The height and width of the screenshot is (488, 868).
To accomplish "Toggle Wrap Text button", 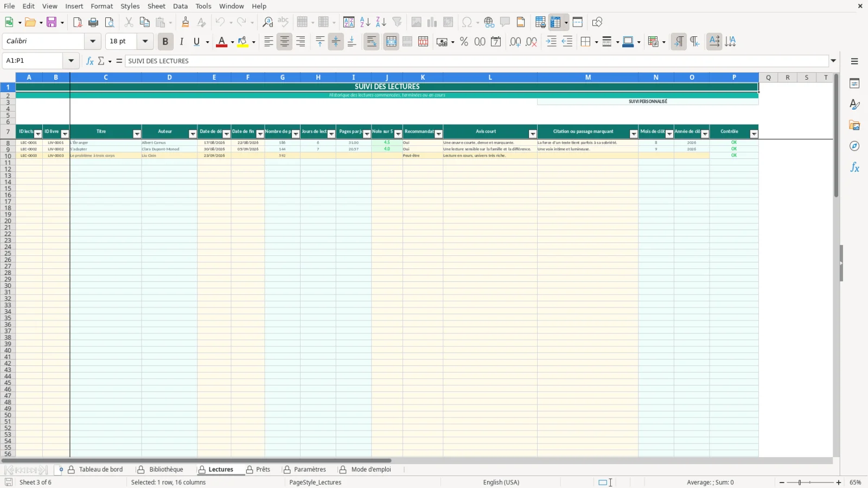I will (x=372, y=42).
